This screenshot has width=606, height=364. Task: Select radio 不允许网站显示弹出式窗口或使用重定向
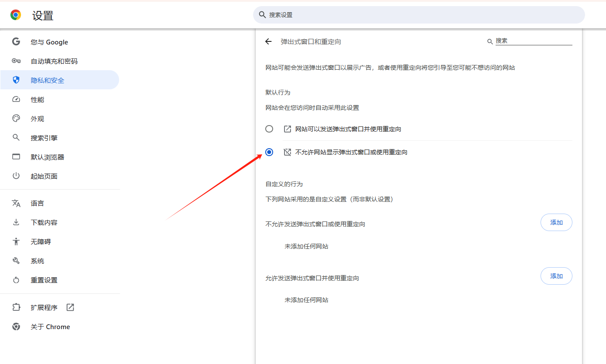[269, 152]
